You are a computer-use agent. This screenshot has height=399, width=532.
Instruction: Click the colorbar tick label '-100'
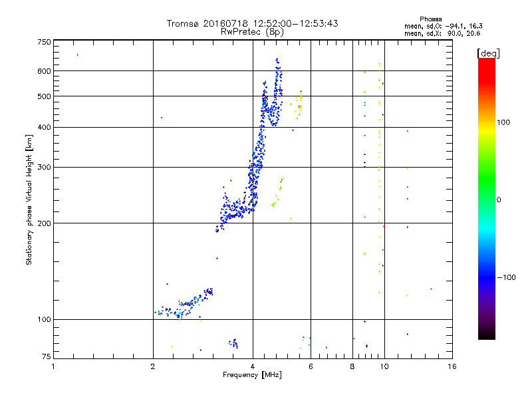(x=506, y=277)
